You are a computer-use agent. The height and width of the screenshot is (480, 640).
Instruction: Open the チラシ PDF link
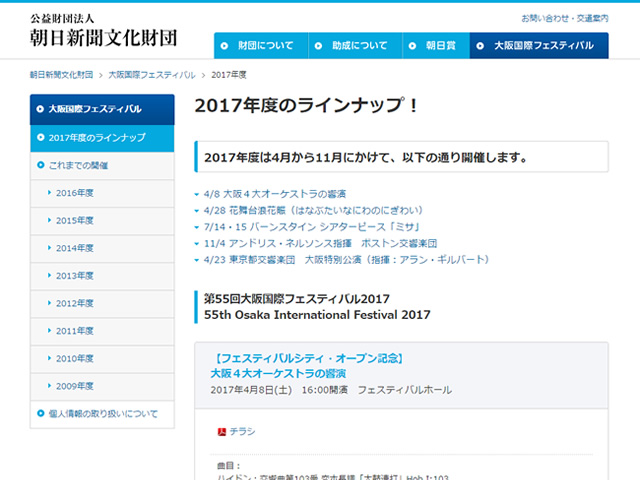[242, 431]
